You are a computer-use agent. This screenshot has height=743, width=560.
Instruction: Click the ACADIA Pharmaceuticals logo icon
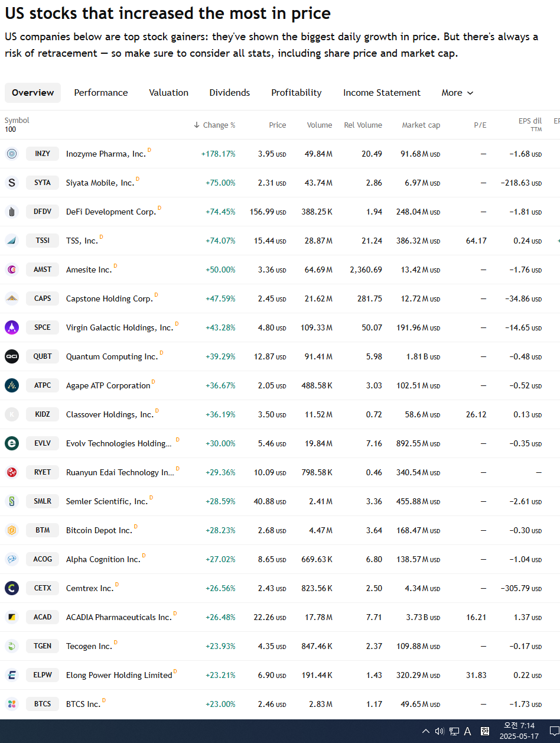[12, 617]
